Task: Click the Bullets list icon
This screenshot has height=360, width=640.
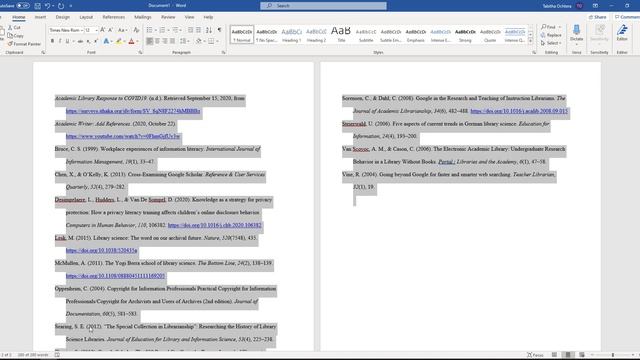Action: 149,30
